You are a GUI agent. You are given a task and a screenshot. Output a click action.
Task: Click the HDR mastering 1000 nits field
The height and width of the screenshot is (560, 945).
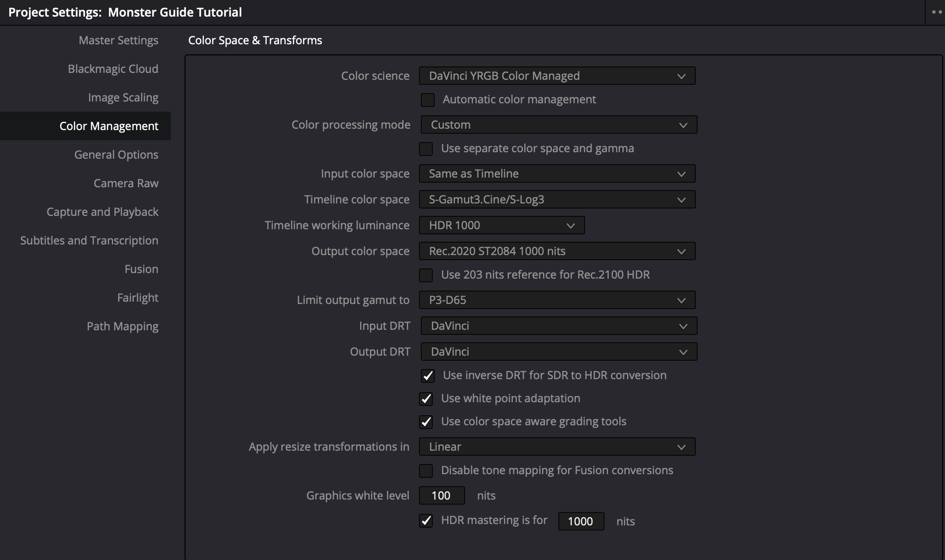click(x=580, y=522)
